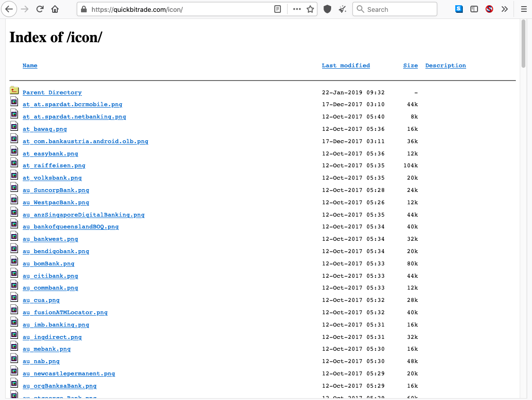Viewport: 532px width, 400px height.
Task: Click the image icon for au_nab.png
Action: [x=14, y=359]
